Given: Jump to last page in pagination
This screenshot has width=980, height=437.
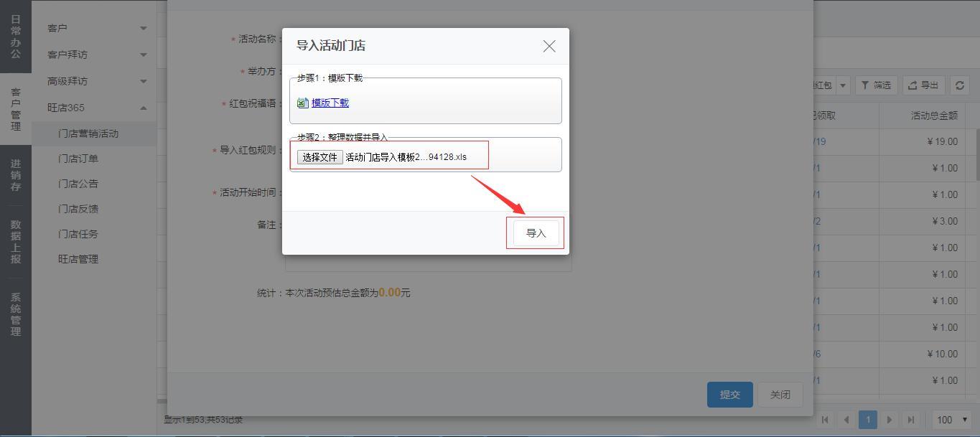Looking at the screenshot, I should click(x=911, y=420).
